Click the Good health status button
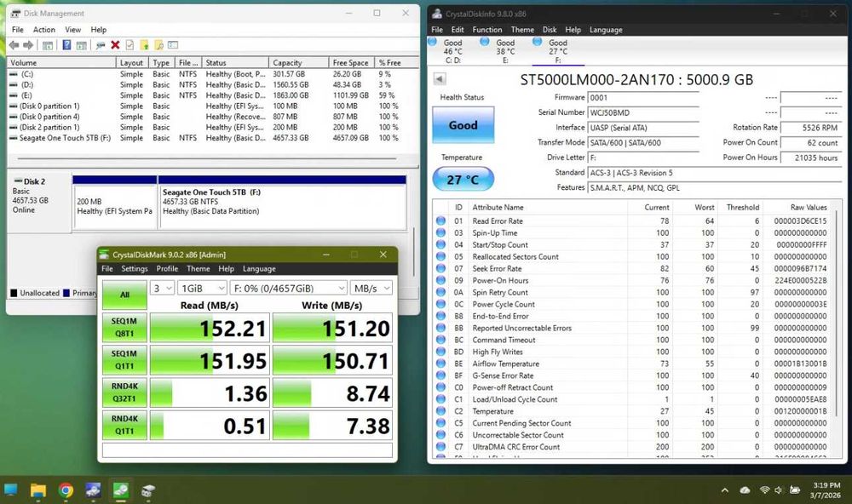 click(x=463, y=125)
